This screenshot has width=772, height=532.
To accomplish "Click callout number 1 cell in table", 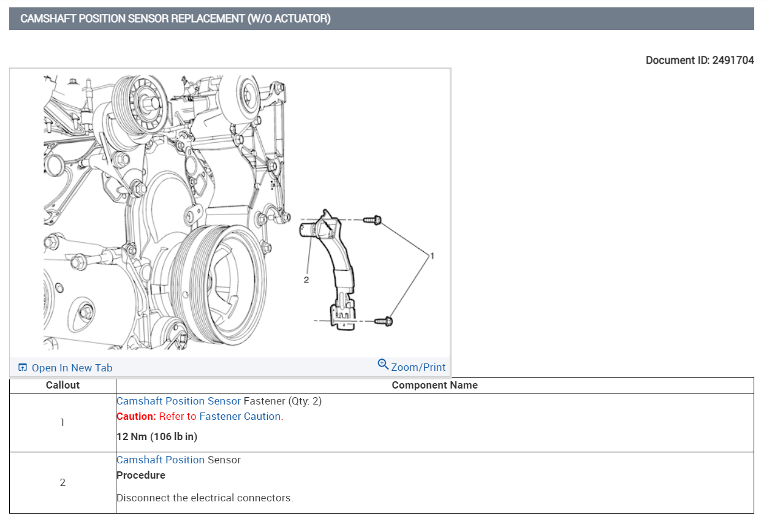I will (62, 422).
